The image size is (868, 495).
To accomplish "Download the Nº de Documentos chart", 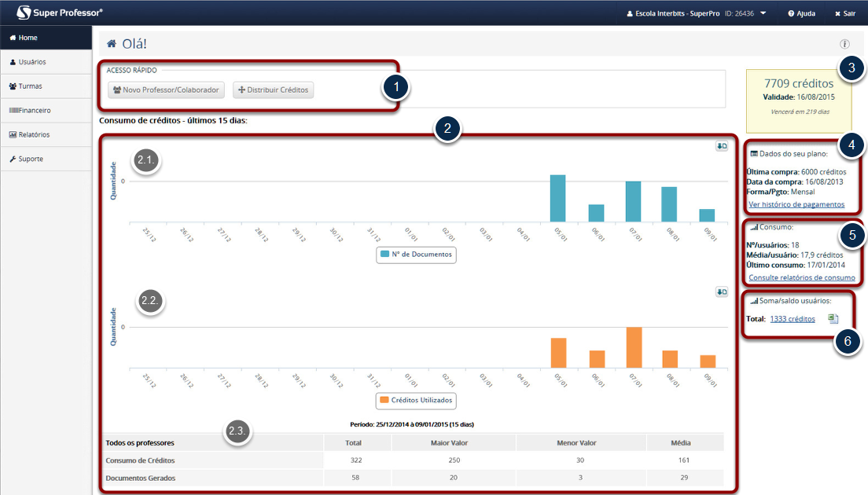I will click(x=721, y=146).
